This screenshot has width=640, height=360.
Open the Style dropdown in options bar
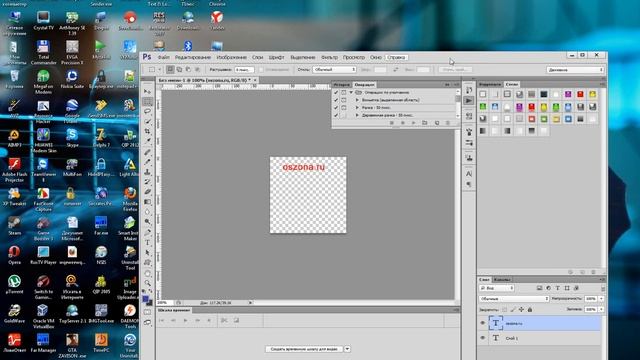tap(334, 70)
